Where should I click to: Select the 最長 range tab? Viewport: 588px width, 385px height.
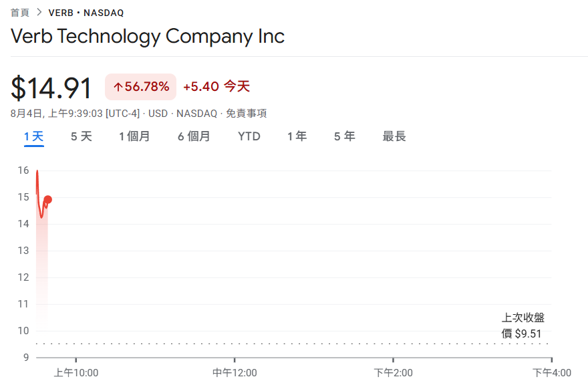394,136
